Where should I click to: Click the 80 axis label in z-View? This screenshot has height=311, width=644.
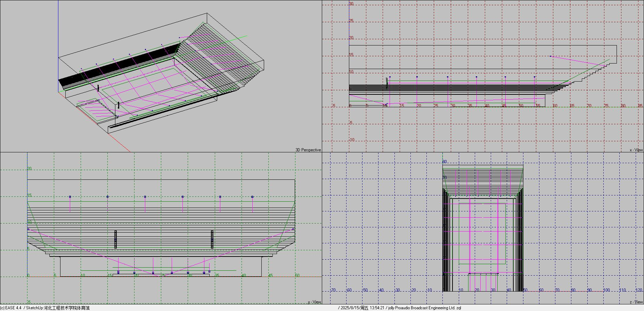click(x=444, y=162)
